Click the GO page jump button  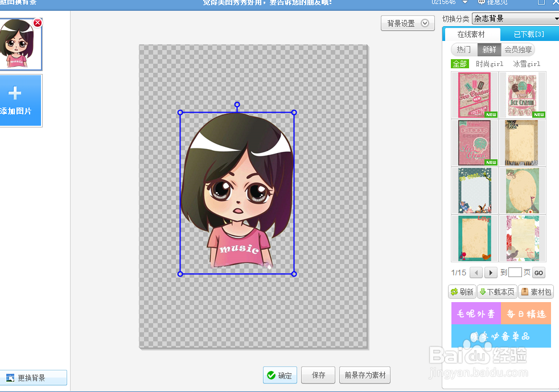[539, 273]
